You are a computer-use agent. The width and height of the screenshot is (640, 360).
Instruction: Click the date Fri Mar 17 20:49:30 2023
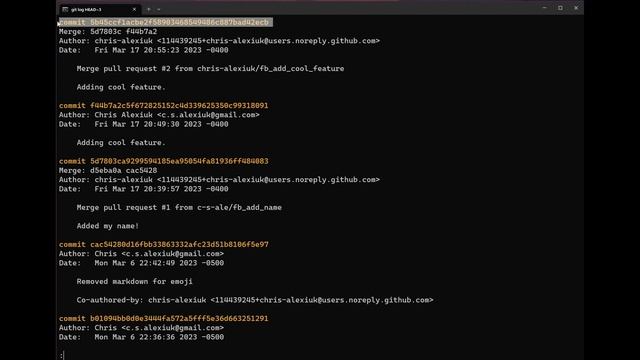pyautogui.click(x=161, y=124)
